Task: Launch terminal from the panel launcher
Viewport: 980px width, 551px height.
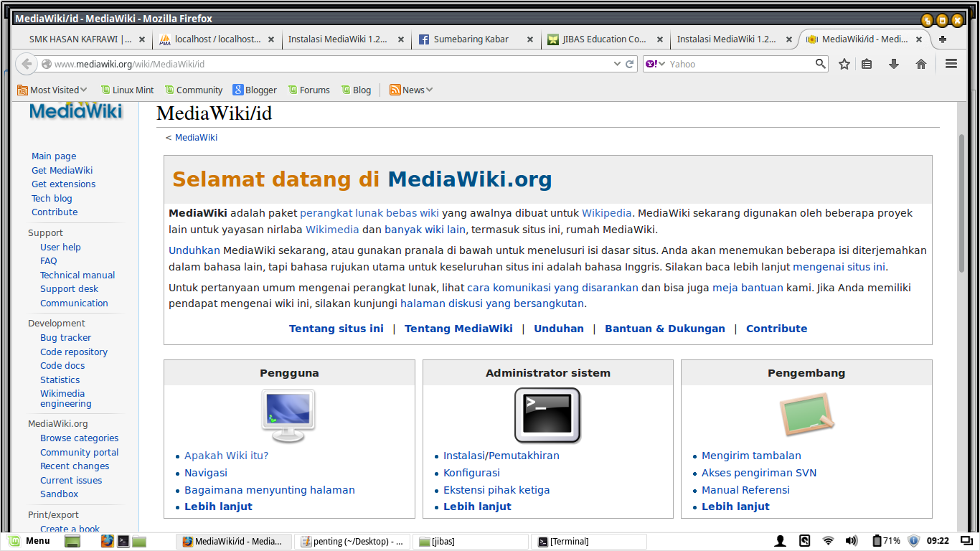Action: (123, 541)
